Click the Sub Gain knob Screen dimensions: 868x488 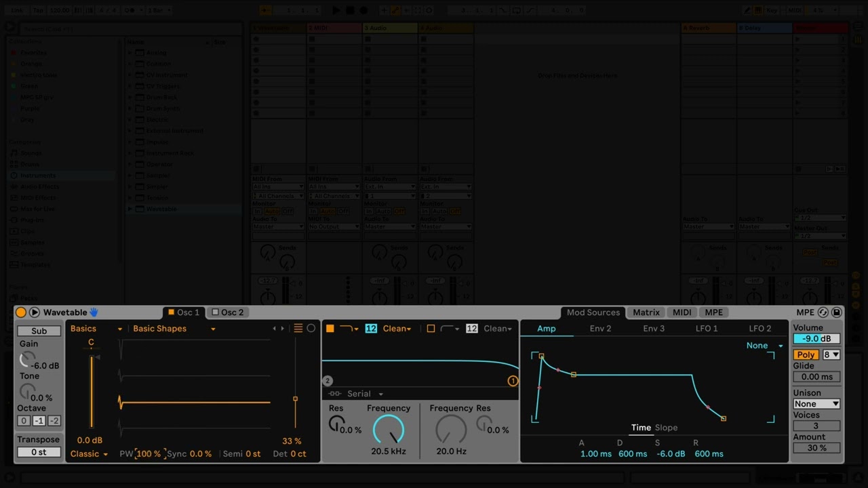click(26, 361)
